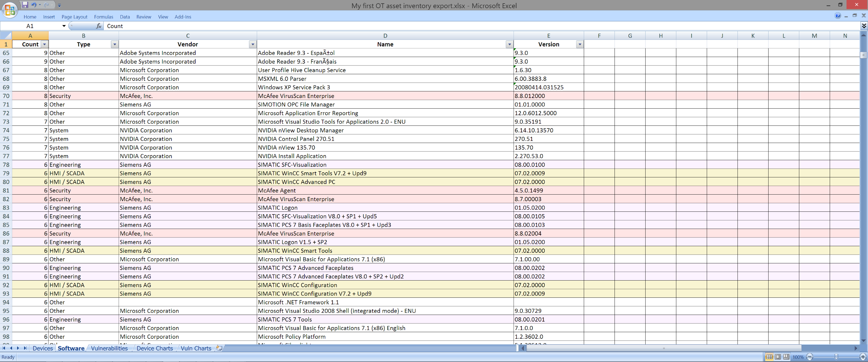Click the zoom slider handle

836,357
